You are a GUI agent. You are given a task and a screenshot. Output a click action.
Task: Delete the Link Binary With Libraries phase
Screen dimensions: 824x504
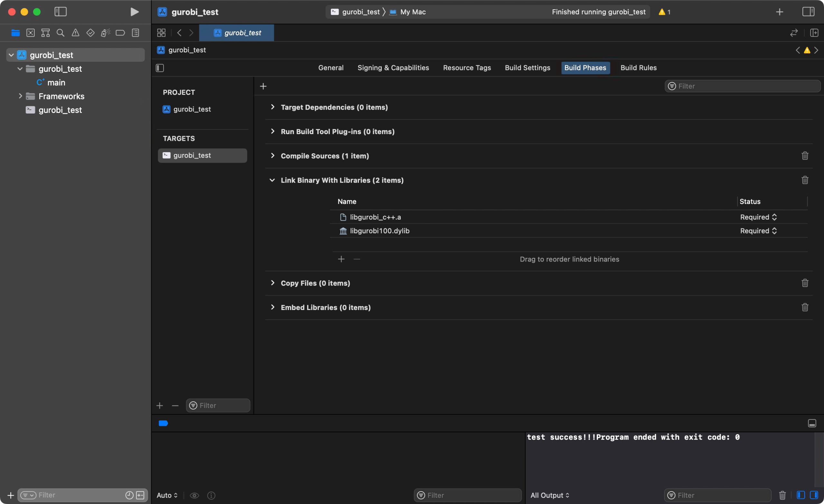pyautogui.click(x=805, y=180)
